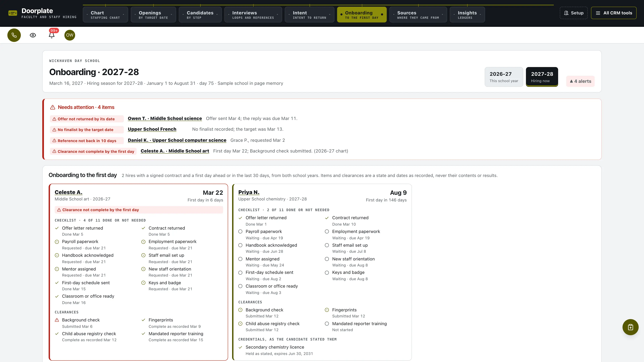This screenshot has width=644, height=362.
Task: Switch to the Candidates tab
Action: [200, 15]
